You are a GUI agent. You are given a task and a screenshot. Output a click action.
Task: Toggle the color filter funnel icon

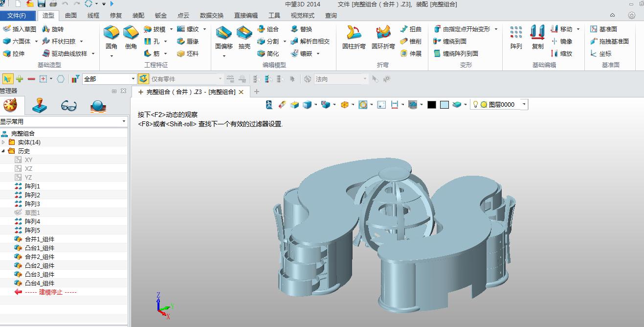coord(75,79)
